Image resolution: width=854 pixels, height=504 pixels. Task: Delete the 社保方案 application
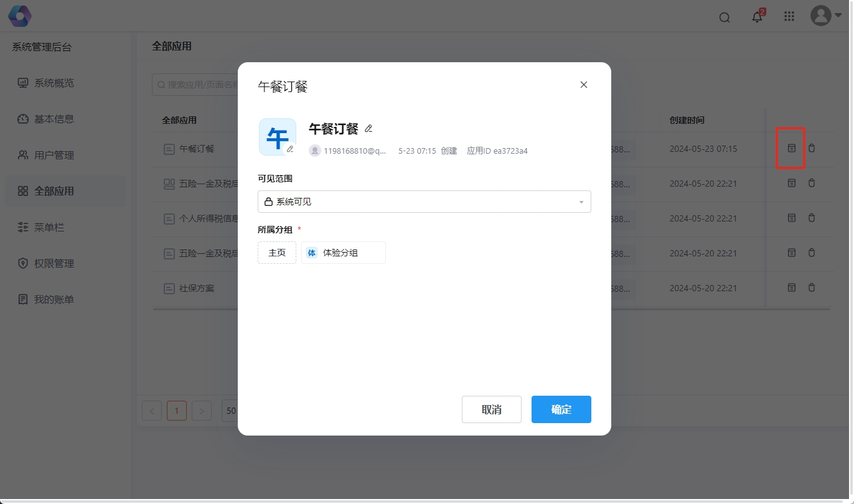(x=812, y=288)
